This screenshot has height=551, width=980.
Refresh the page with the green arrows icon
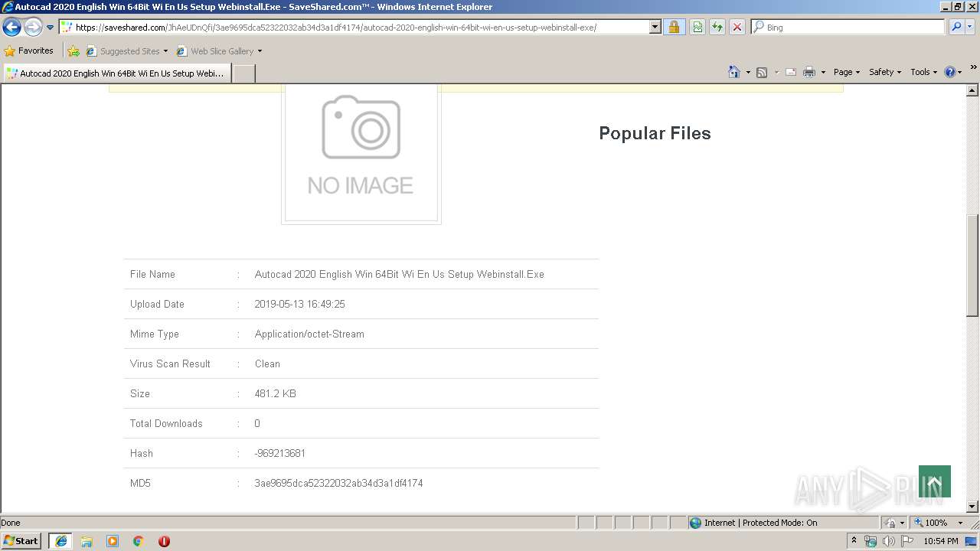click(717, 28)
